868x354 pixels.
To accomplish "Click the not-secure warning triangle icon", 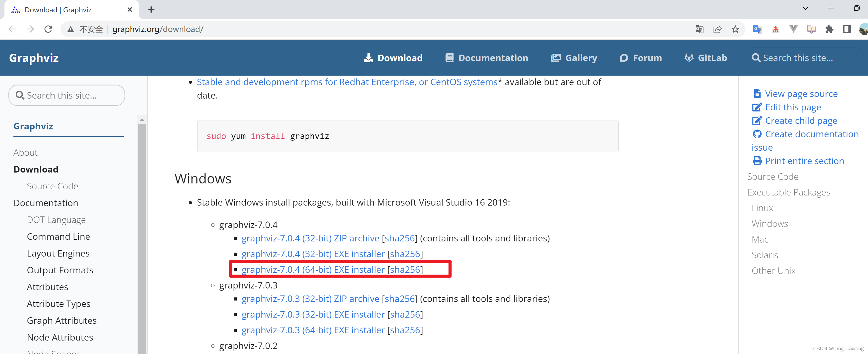I will pos(71,29).
